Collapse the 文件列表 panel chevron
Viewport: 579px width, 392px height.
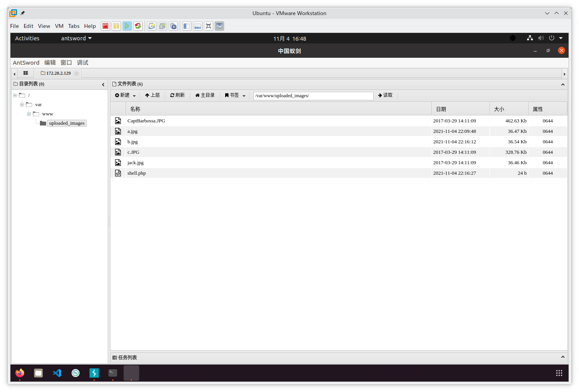[563, 84]
